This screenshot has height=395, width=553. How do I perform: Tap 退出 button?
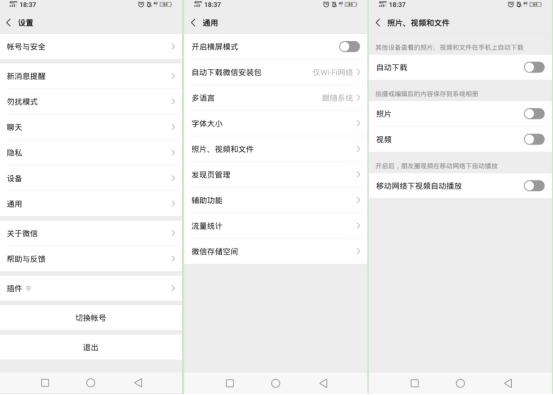91,347
